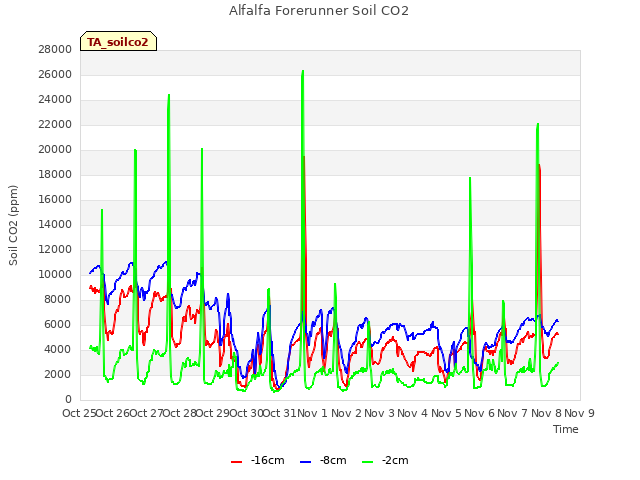
Task: Click the Soil CO2 (ppm) axis title
Action: pos(13,225)
